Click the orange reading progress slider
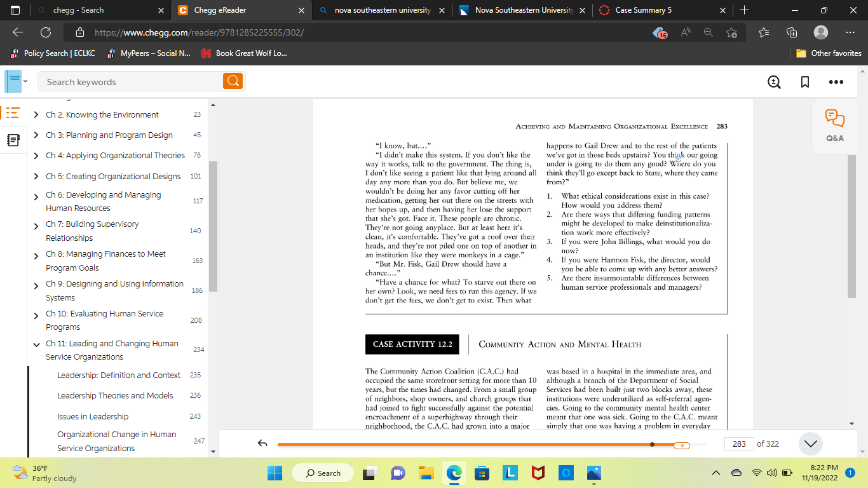 point(682,445)
